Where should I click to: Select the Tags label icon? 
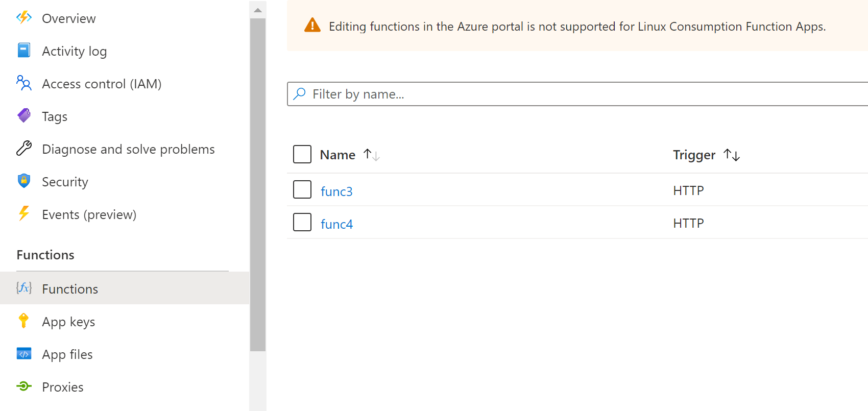click(x=23, y=116)
